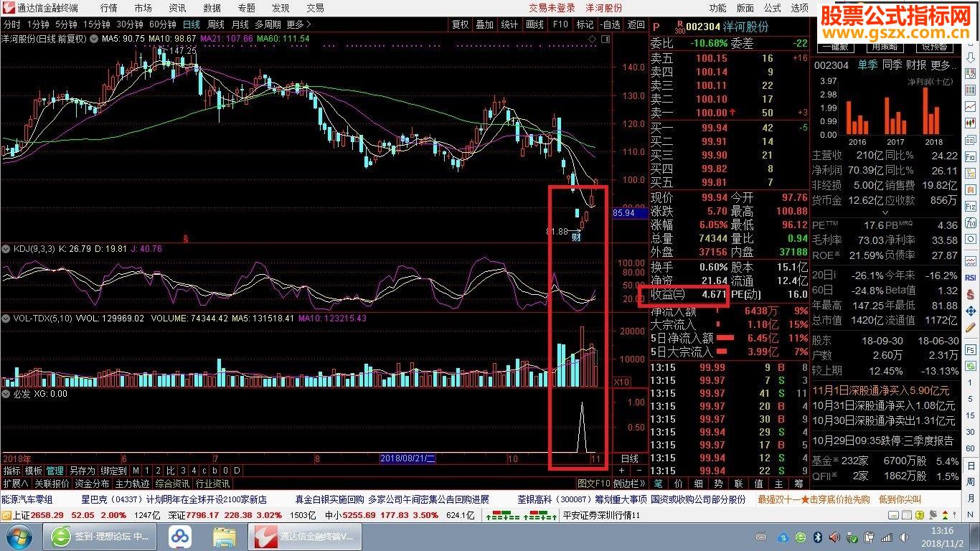Switch to 周线 weekly tab
This screenshot has width=980, height=551.
(x=215, y=24)
